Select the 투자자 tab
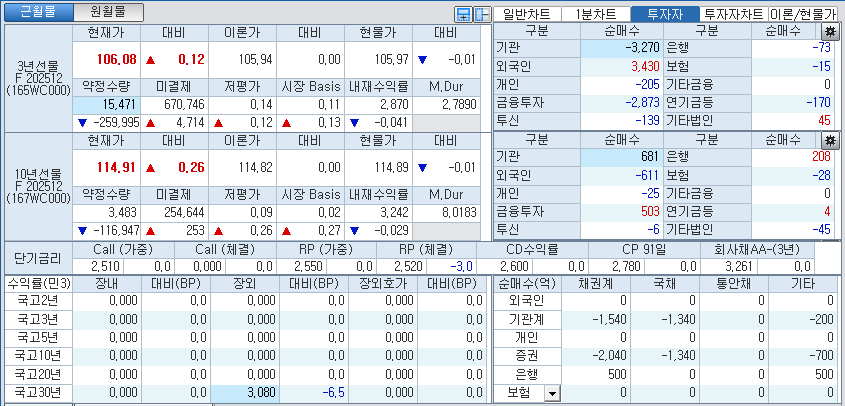Image resolution: width=845 pixels, height=406 pixels. 664,14
